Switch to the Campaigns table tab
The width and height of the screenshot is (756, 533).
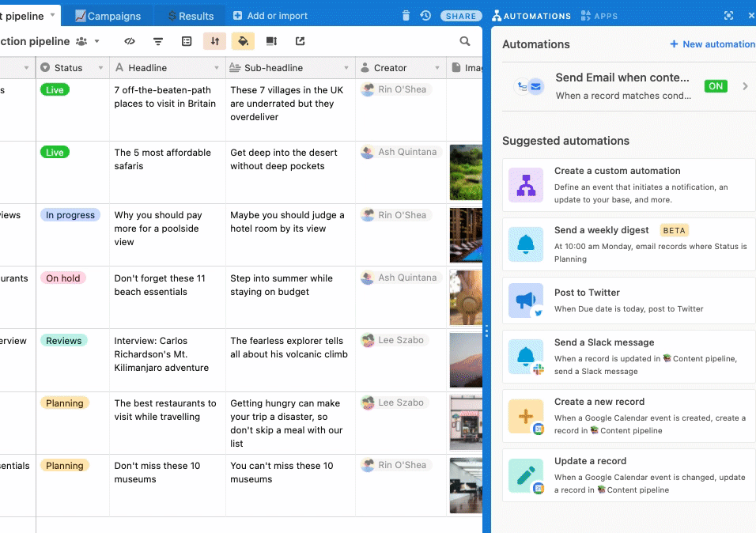108,16
